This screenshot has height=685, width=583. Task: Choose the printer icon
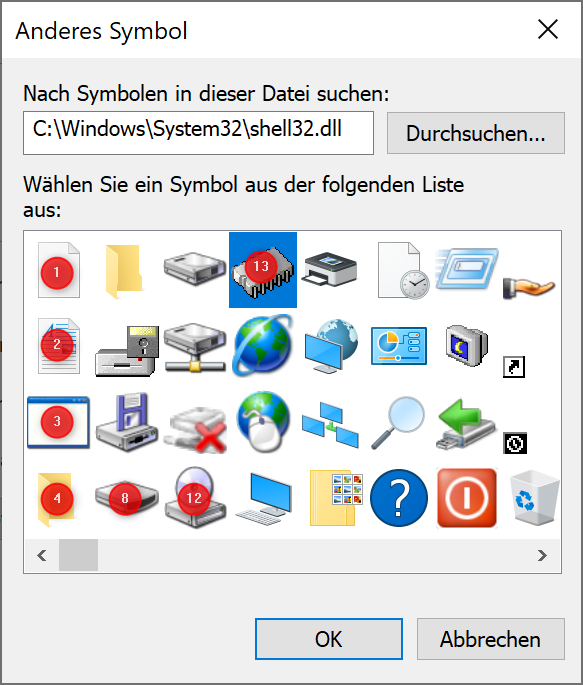click(330, 269)
